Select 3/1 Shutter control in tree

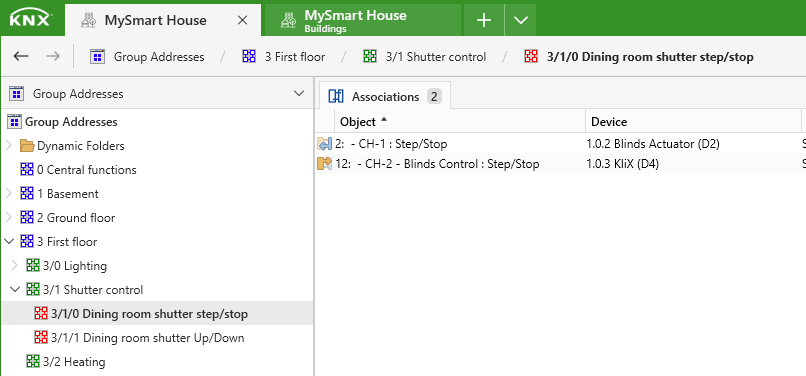93,290
